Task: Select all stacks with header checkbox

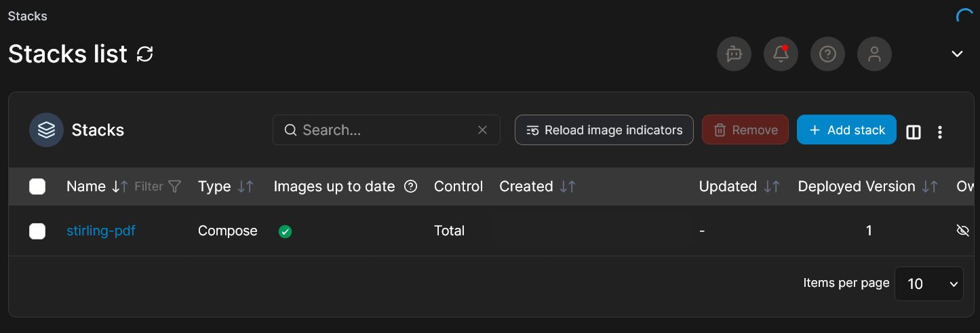Action: (37, 187)
